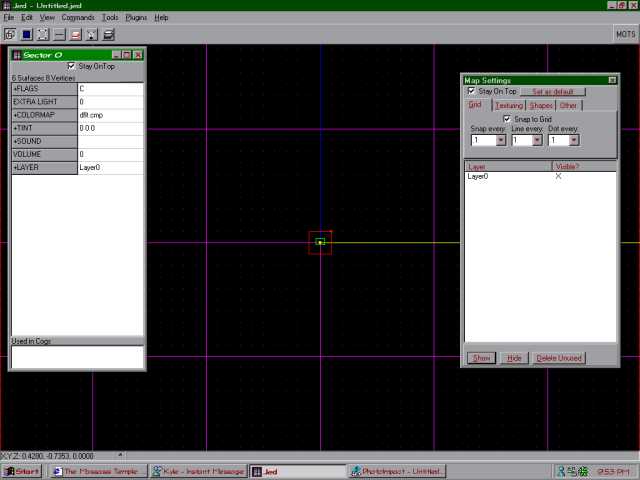Screen dimensions: 640x480
Task: Switch to the Jed taskbar button
Action: (298, 472)
